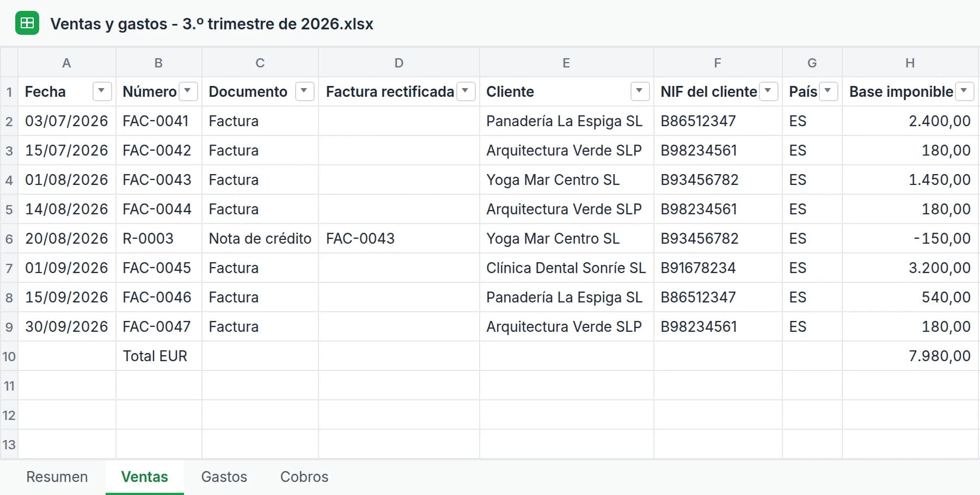Click the Total EUR cell
Viewport: 980px width, 495px height.
pos(158,356)
